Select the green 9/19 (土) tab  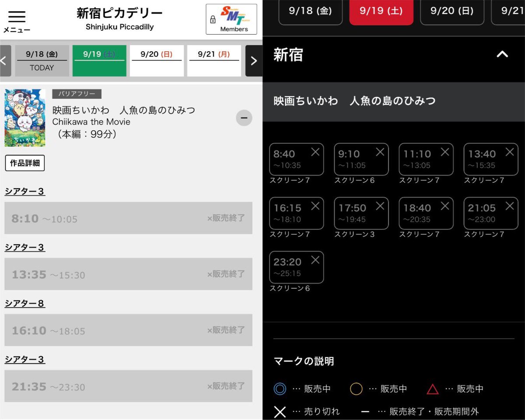[x=99, y=61]
